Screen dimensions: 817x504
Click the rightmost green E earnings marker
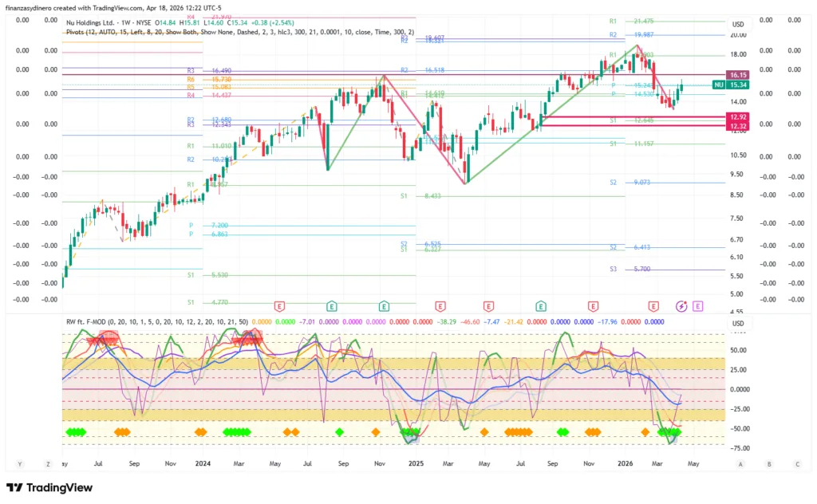tap(541, 305)
